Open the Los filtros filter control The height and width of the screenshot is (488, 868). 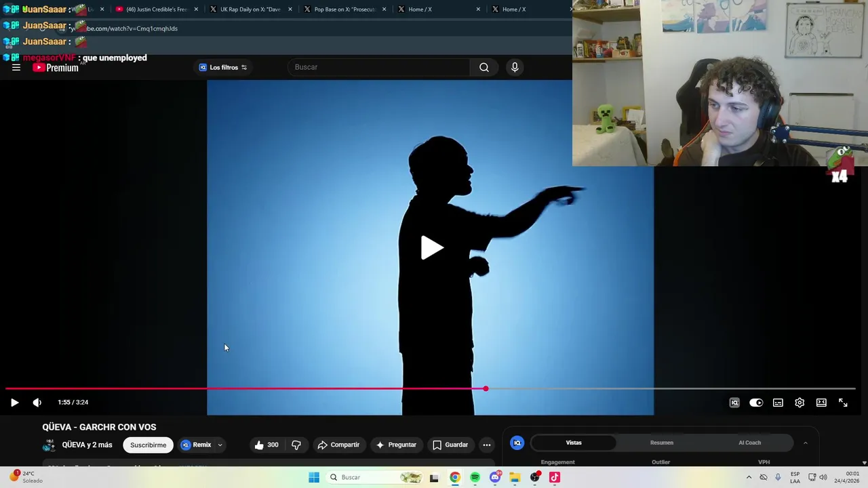click(x=223, y=67)
